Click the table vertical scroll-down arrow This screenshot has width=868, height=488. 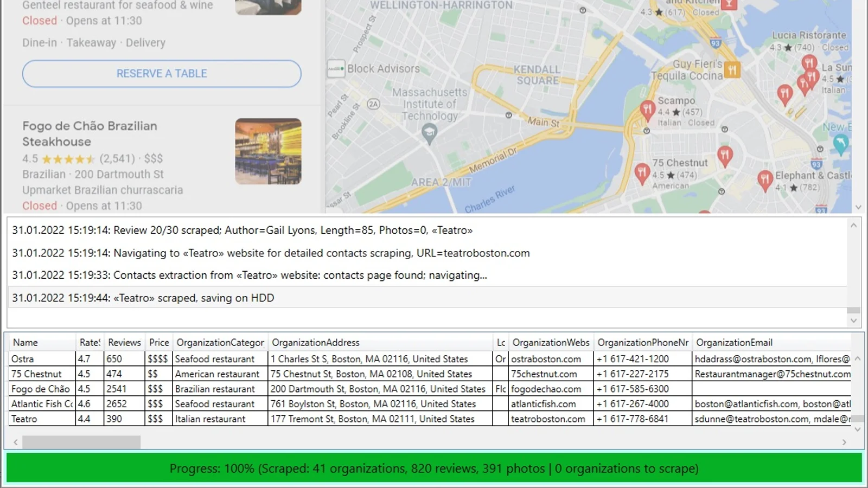858,429
